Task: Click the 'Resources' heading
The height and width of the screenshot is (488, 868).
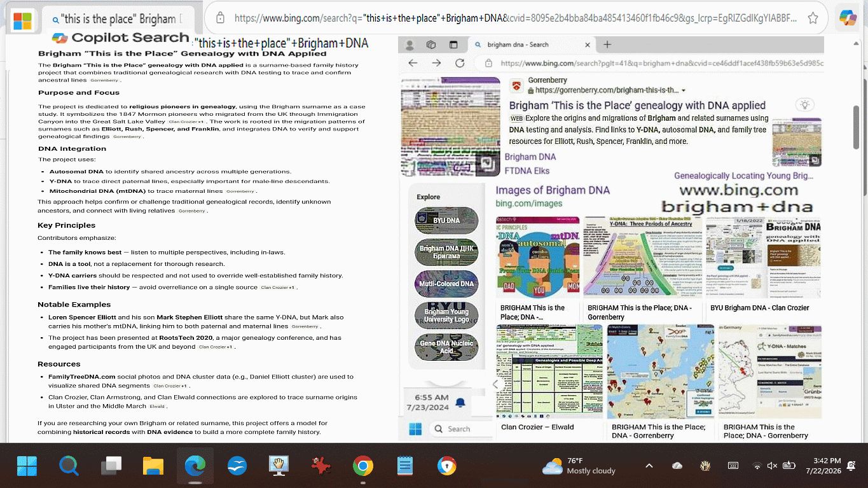Action: [x=59, y=364]
